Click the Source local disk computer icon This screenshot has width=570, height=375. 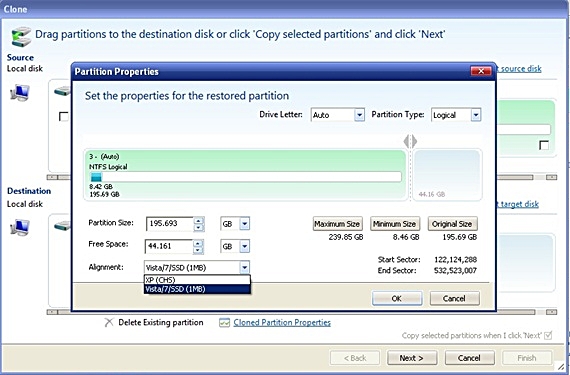coord(20,92)
